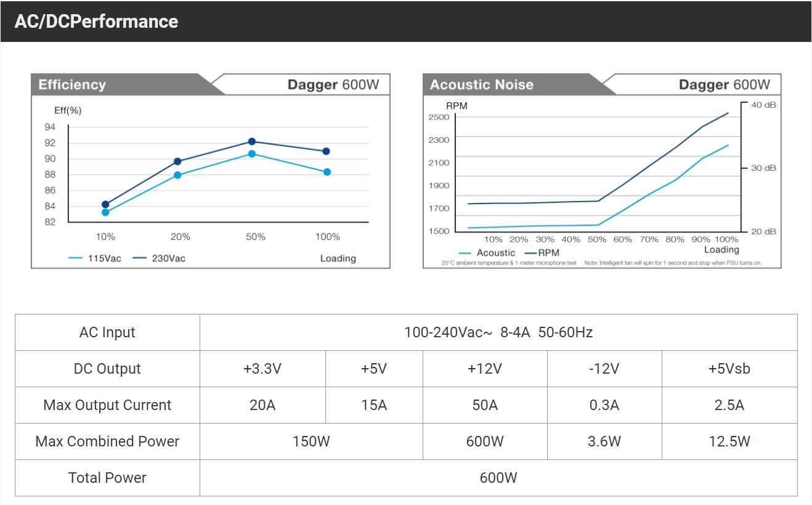Image resolution: width=812 pixels, height=505 pixels.
Task: Select the 150W combined power cell
Action: click(x=311, y=441)
